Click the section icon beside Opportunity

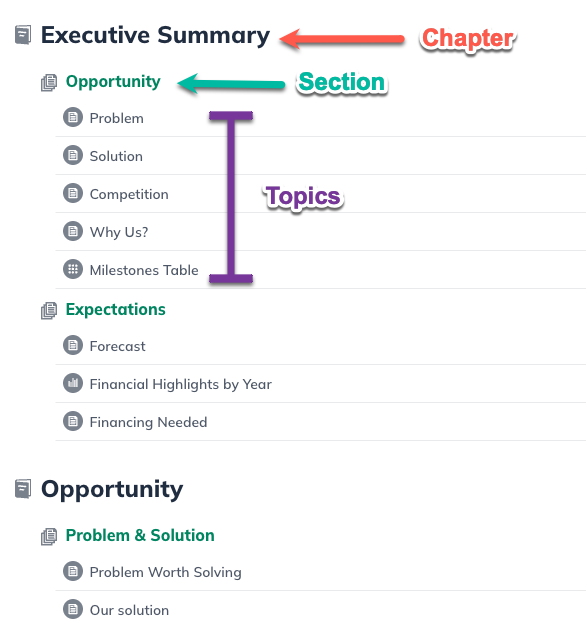[49, 83]
